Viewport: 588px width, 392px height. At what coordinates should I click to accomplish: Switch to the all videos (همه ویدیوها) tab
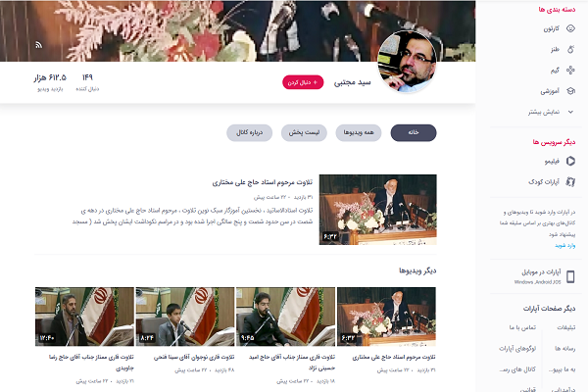[359, 133]
